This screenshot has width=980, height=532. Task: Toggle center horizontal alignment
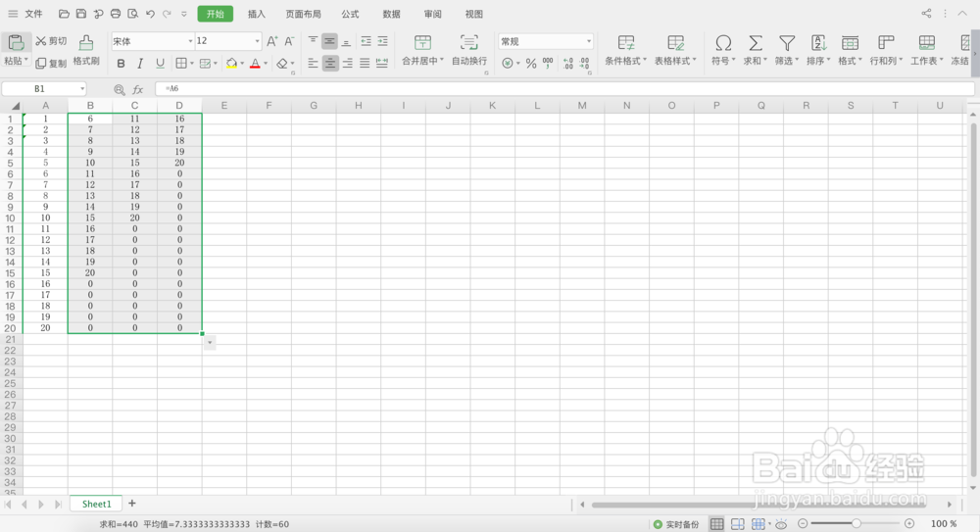coord(330,63)
